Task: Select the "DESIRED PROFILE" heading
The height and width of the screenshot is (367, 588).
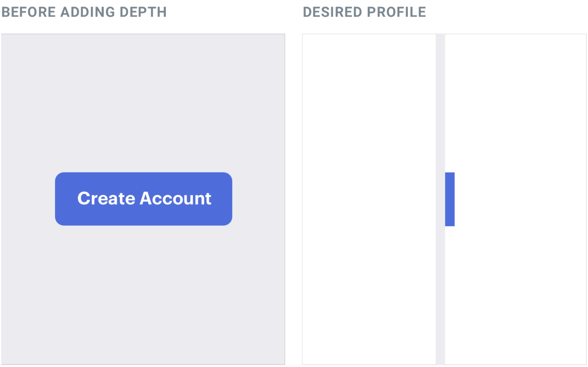Action: coord(364,12)
